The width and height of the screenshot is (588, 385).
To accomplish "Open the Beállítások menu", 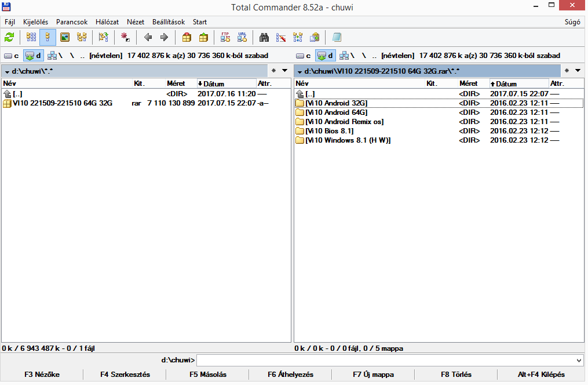I will (169, 22).
